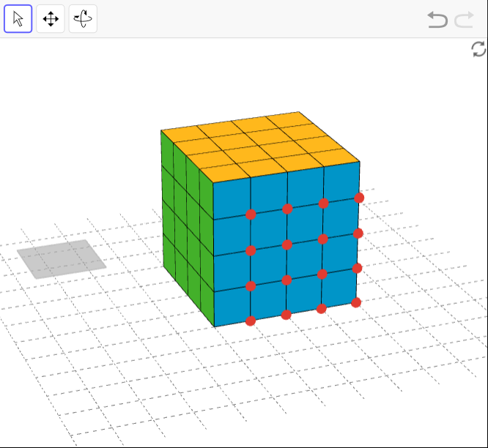Click the upper-right red point at the cube edge

click(359, 198)
